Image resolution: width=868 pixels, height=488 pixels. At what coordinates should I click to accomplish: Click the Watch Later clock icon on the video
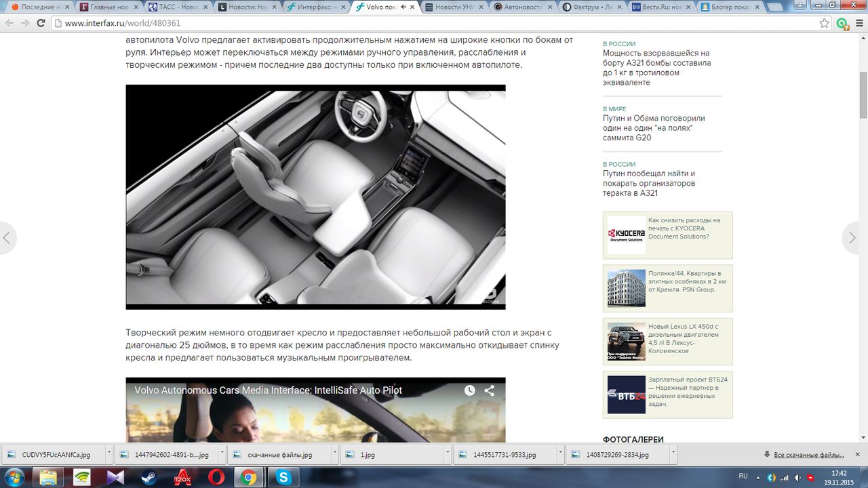[469, 390]
